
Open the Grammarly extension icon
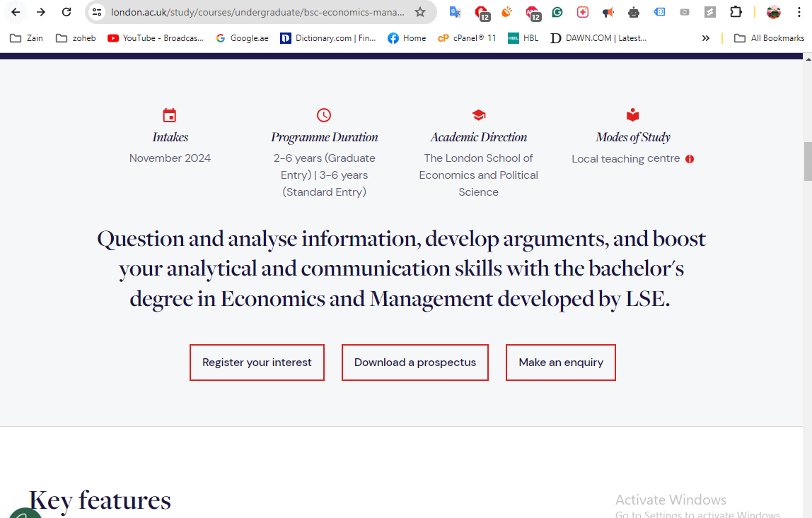tap(557, 12)
